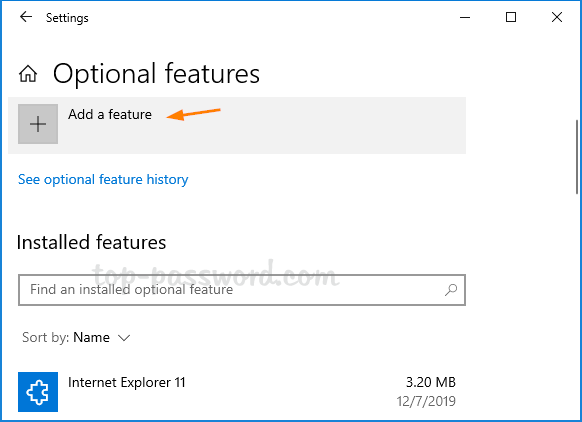
Task: Click the Optional features page heading
Action: click(x=156, y=74)
